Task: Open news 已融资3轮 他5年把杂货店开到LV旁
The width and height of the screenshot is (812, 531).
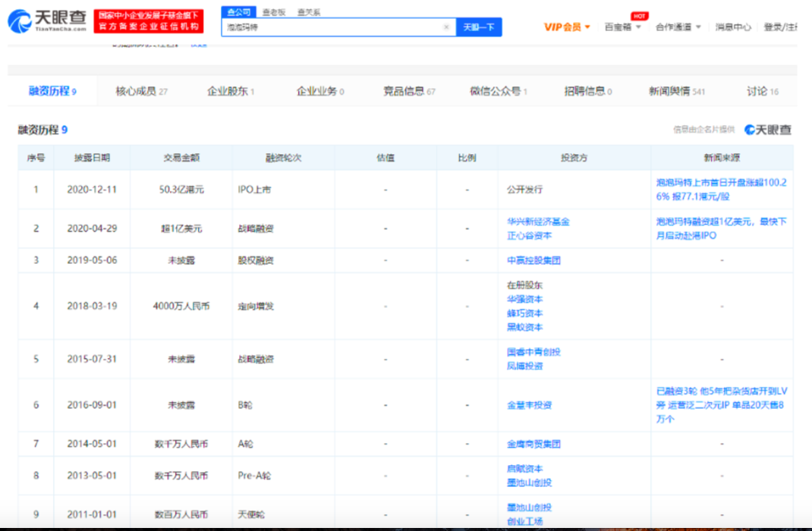Action: pyautogui.click(x=721, y=405)
